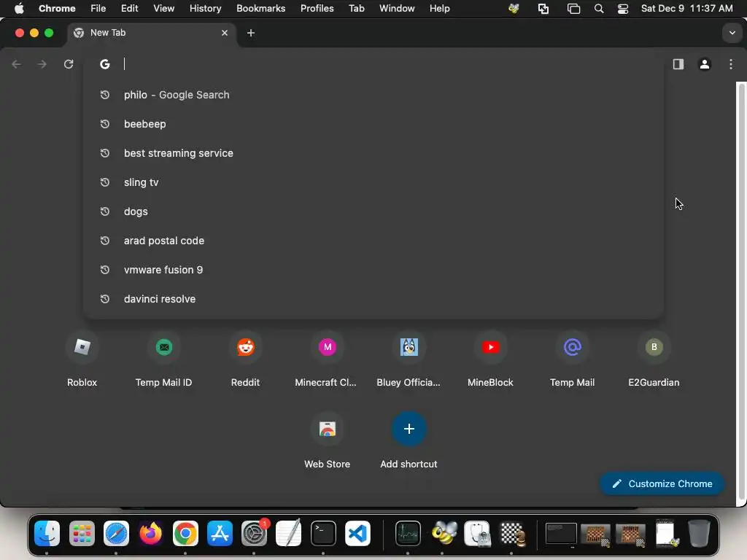Open the Roblox shortcut
Viewport: 747px width, 560px height.
pyautogui.click(x=82, y=360)
